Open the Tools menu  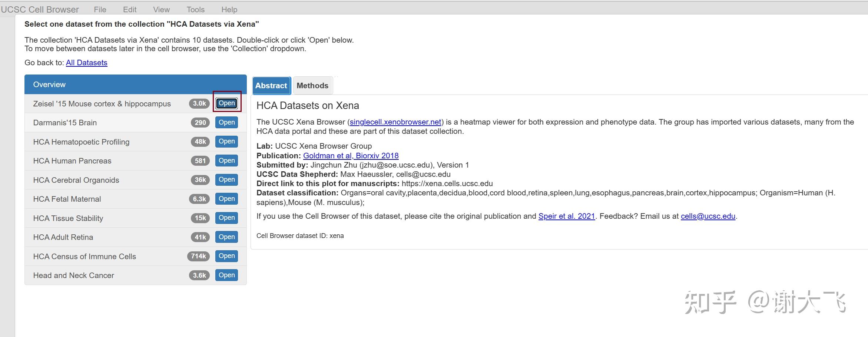click(195, 9)
